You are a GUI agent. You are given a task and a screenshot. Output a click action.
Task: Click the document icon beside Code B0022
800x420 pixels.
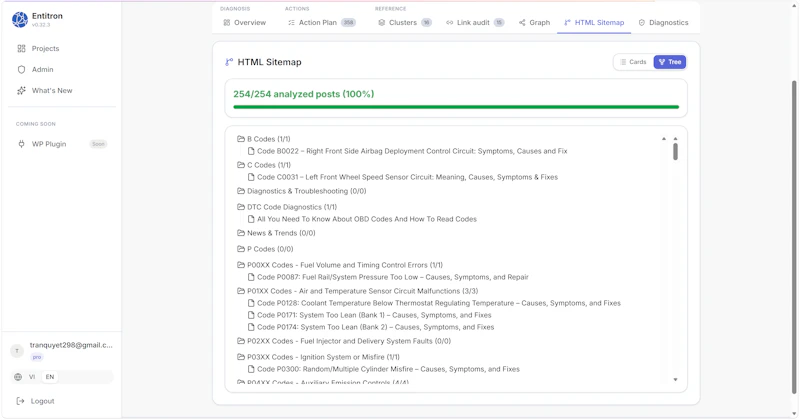(251, 151)
